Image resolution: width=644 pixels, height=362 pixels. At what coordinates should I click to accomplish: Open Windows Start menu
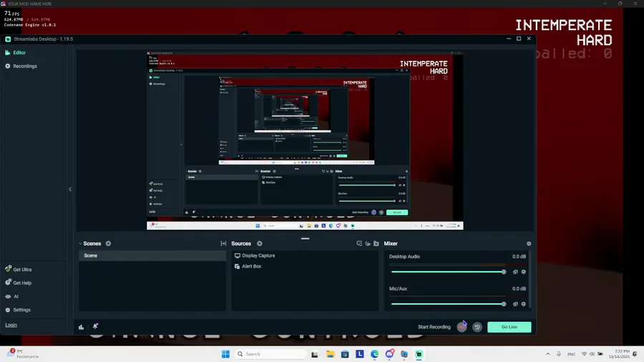click(x=225, y=354)
